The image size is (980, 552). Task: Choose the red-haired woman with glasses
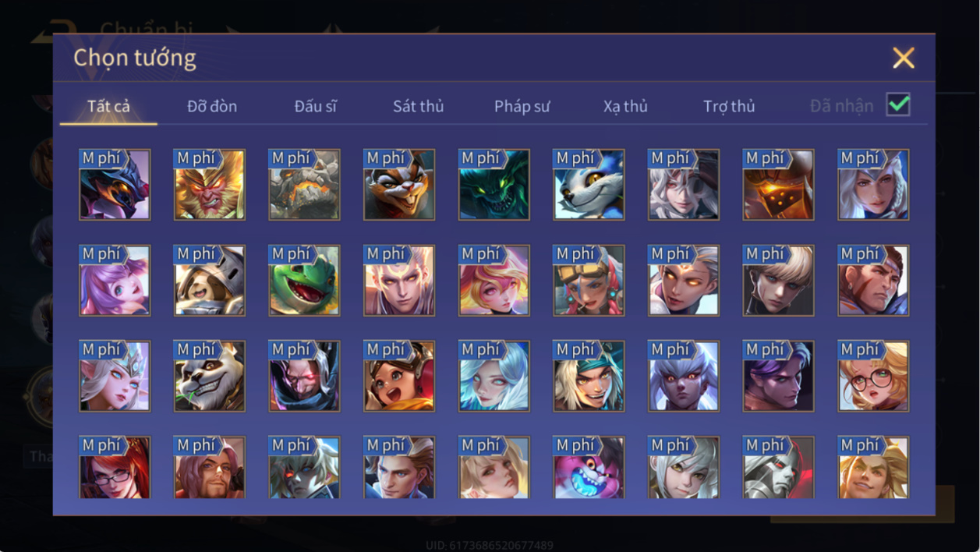coord(115,467)
